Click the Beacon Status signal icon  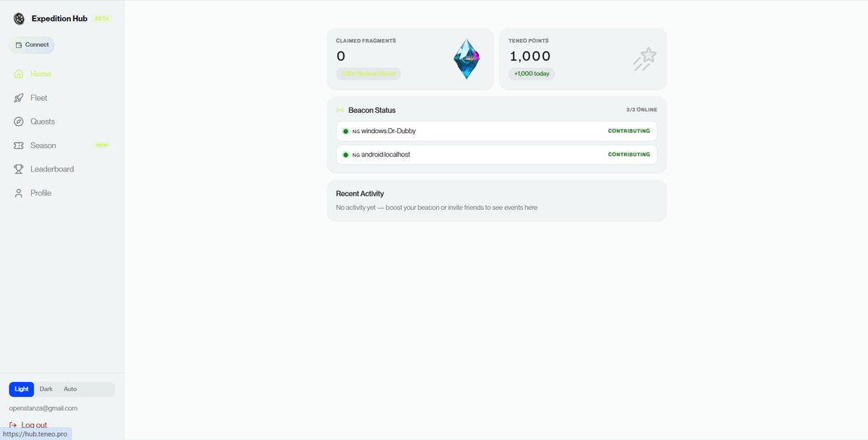(x=340, y=110)
